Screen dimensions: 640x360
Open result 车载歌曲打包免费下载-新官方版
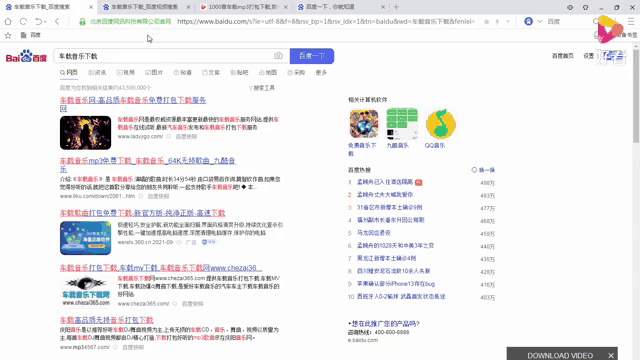point(142,213)
